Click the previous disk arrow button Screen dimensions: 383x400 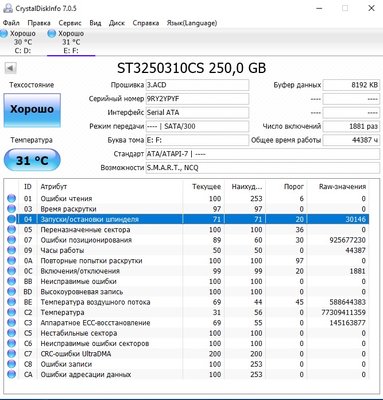[x=10, y=68]
